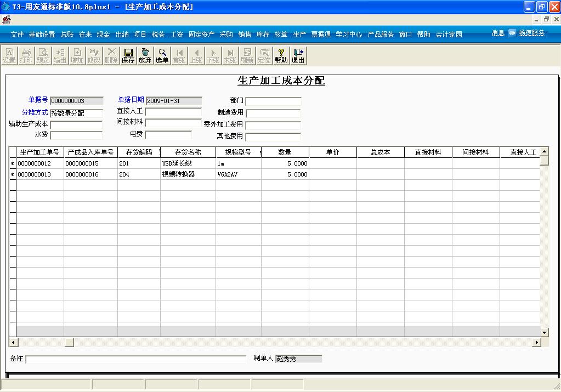Exit the form with the 退出 icon
The height and width of the screenshot is (392, 561).
(297, 55)
